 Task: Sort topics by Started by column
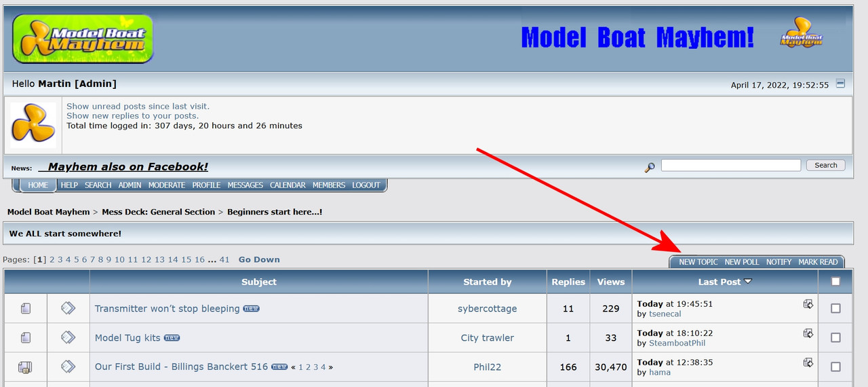tap(487, 282)
